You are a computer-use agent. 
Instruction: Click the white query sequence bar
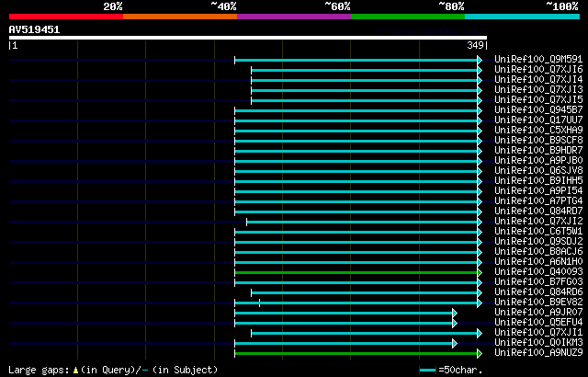click(x=248, y=38)
